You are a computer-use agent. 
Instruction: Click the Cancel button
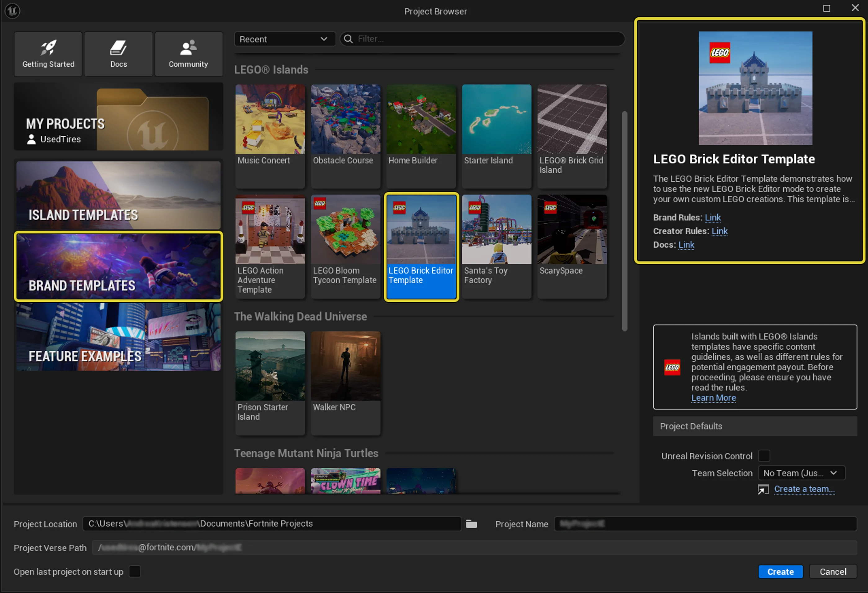pos(833,572)
